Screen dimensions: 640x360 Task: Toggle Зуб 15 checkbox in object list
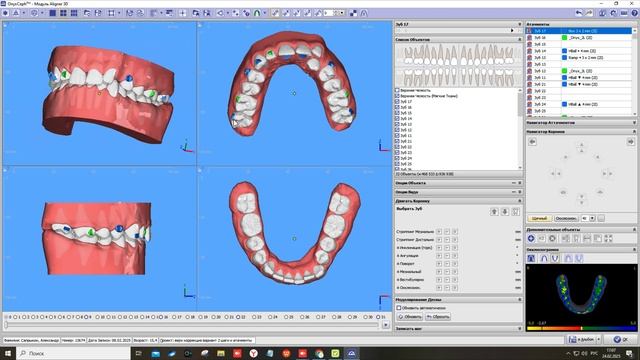coord(397,113)
